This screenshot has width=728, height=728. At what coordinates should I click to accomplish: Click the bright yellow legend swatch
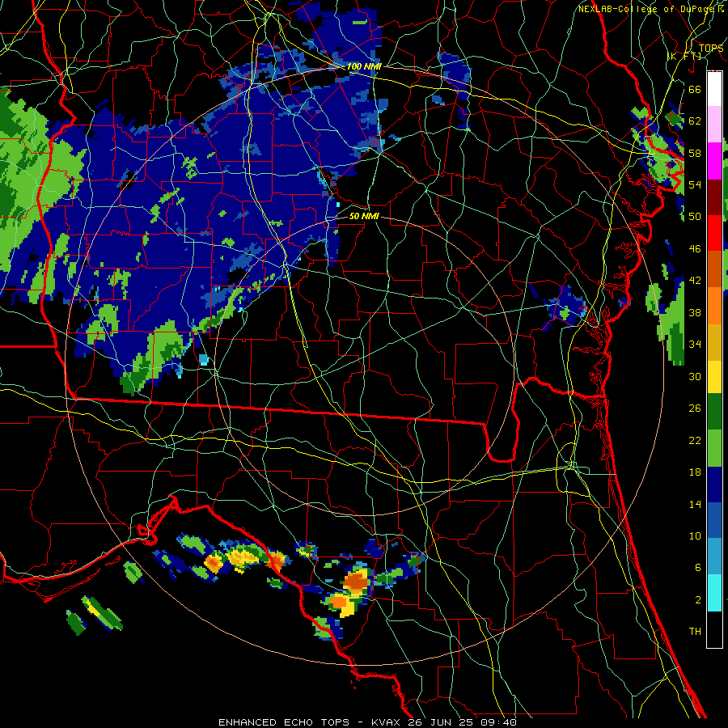coord(714,377)
